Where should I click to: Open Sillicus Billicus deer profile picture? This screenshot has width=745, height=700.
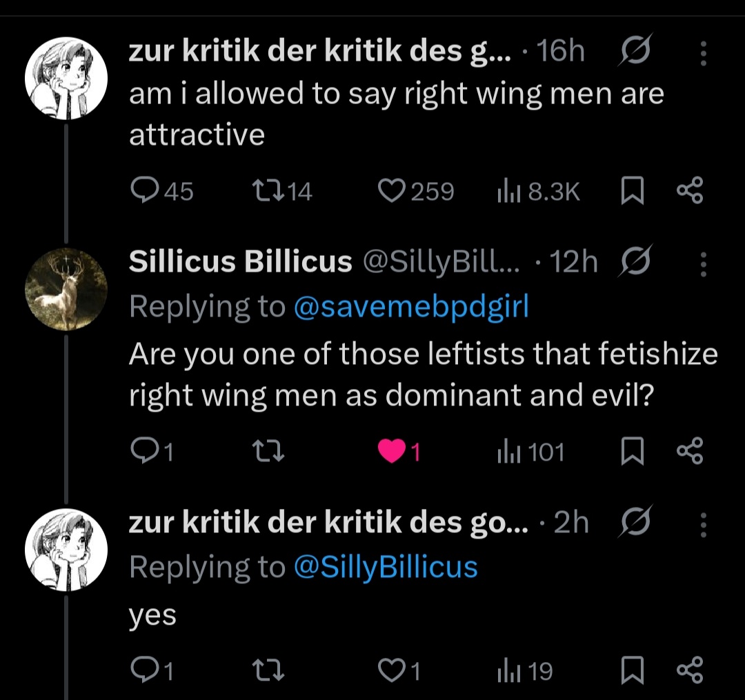pos(66,289)
